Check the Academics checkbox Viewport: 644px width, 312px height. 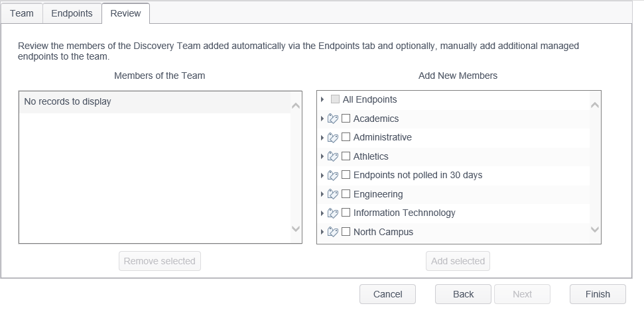pyautogui.click(x=346, y=119)
